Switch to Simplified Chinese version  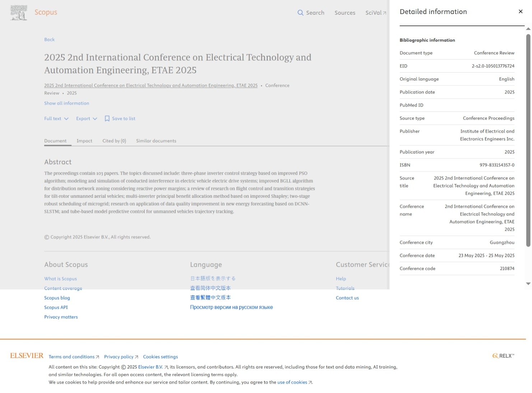tap(210, 288)
